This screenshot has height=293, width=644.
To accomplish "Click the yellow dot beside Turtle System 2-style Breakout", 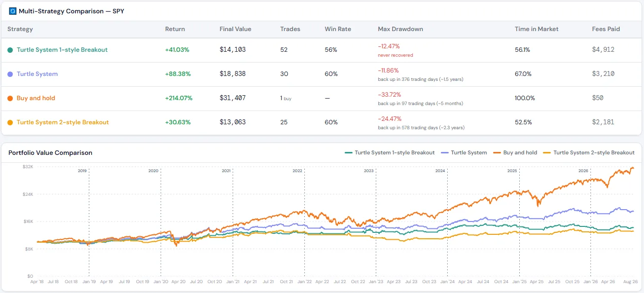I will pos(10,123).
